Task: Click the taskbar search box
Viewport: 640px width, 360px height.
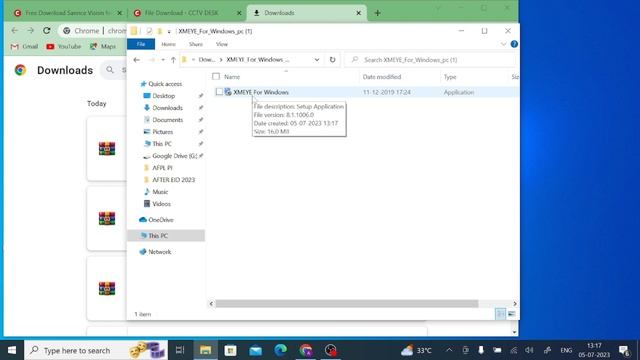Action: (96, 350)
